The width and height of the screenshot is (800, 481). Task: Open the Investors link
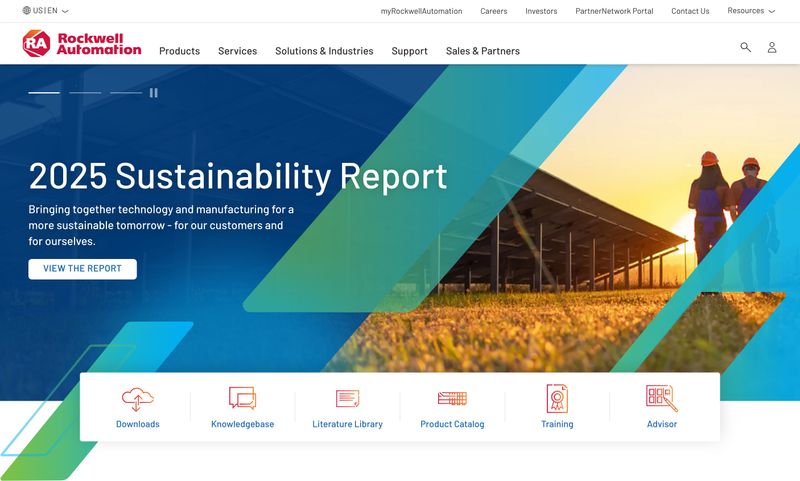541,11
